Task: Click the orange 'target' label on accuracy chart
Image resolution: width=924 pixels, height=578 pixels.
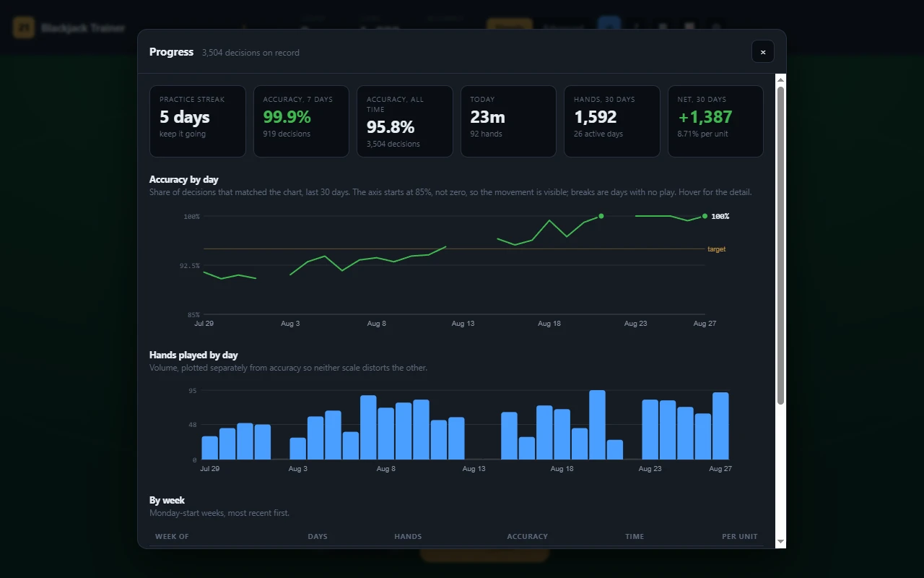Action: 716,249
